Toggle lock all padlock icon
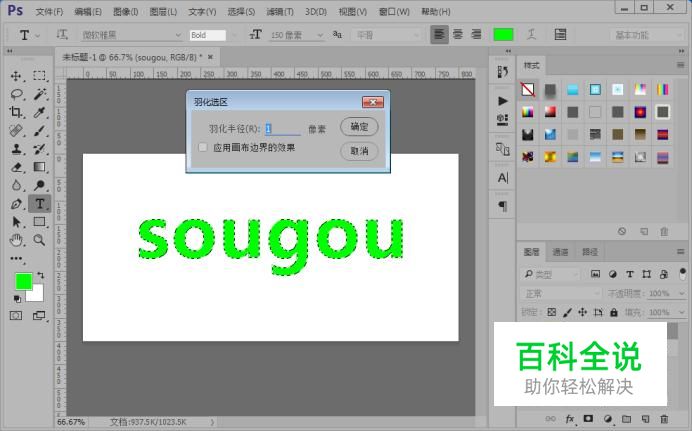The height and width of the screenshot is (431, 692). [x=614, y=312]
